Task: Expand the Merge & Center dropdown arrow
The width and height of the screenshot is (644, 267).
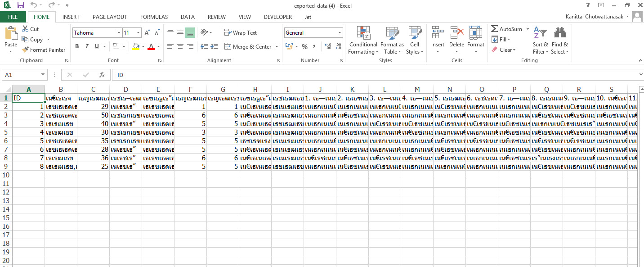Action: 277,47
